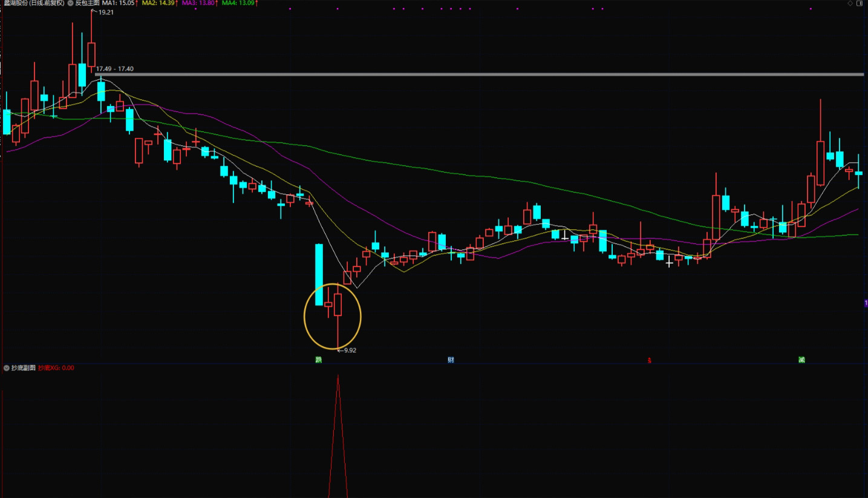This screenshot has height=498, width=868.
Task: Click the diamond icon in top-right corner
Action: (x=850, y=3)
